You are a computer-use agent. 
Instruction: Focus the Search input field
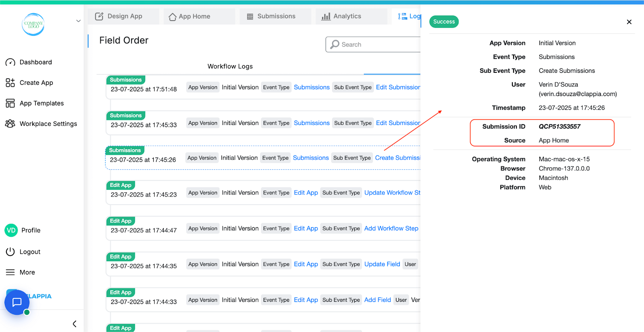click(x=373, y=45)
